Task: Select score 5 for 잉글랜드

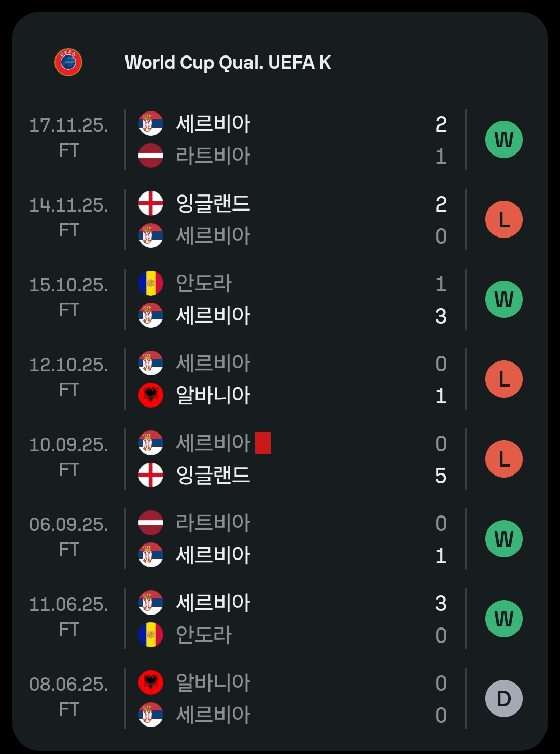Action: [441, 476]
